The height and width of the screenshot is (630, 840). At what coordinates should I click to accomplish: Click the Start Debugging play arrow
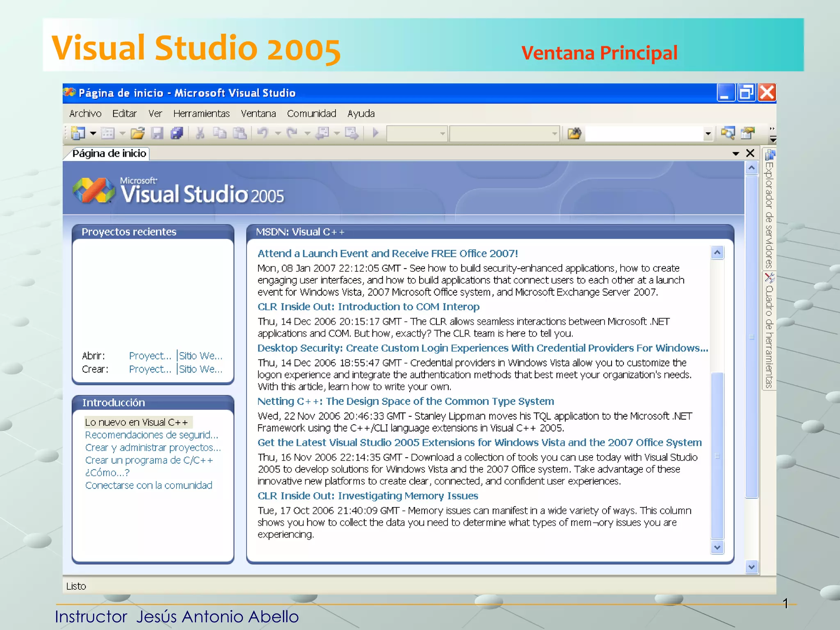click(x=375, y=133)
